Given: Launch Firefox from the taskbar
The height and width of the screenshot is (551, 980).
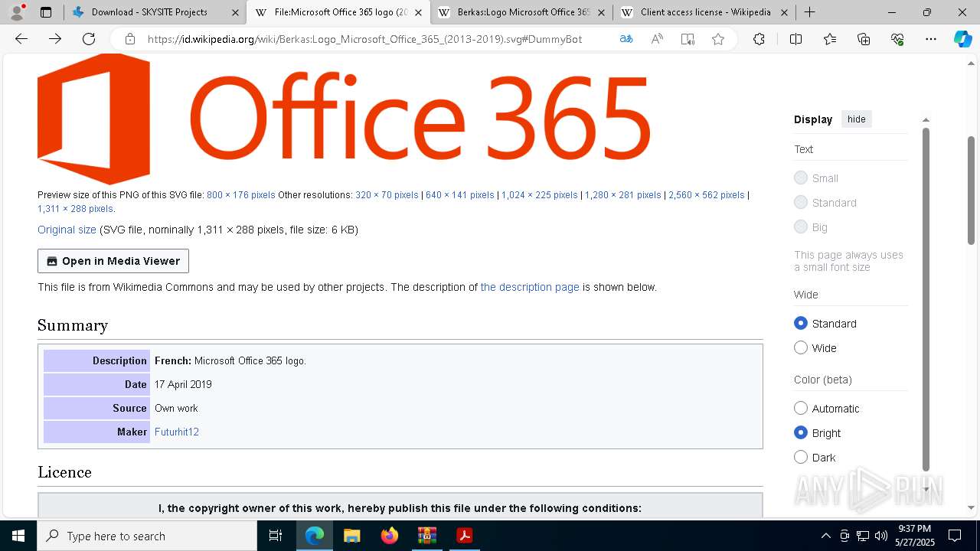Looking at the screenshot, I should 389,536.
